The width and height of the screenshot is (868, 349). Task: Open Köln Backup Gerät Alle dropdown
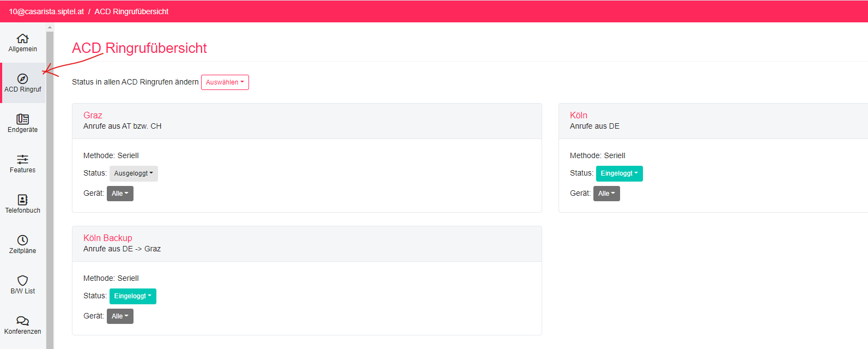tap(120, 316)
